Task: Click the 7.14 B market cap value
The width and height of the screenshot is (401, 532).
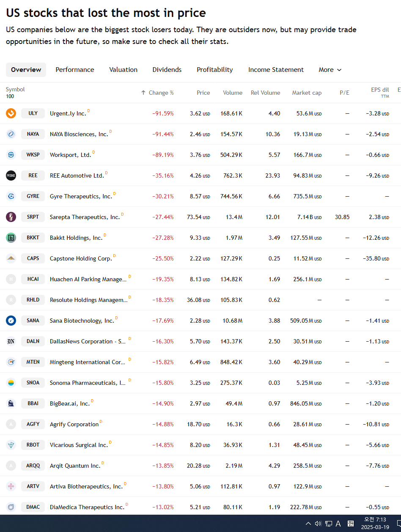Action: pyautogui.click(x=309, y=217)
